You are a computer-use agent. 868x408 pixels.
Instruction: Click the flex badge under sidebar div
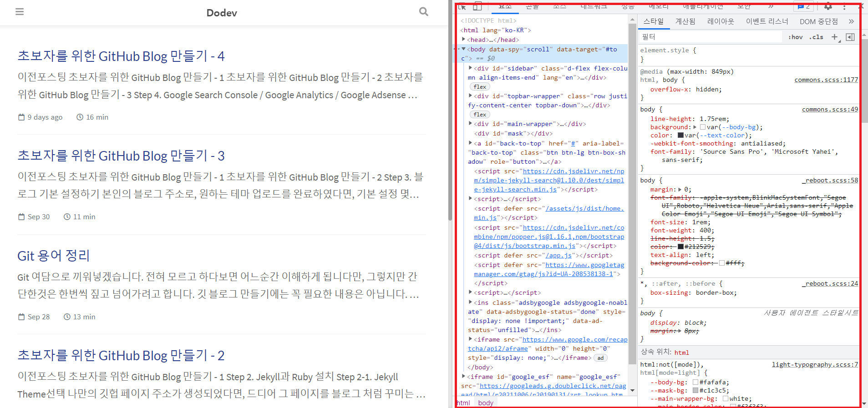tap(480, 87)
